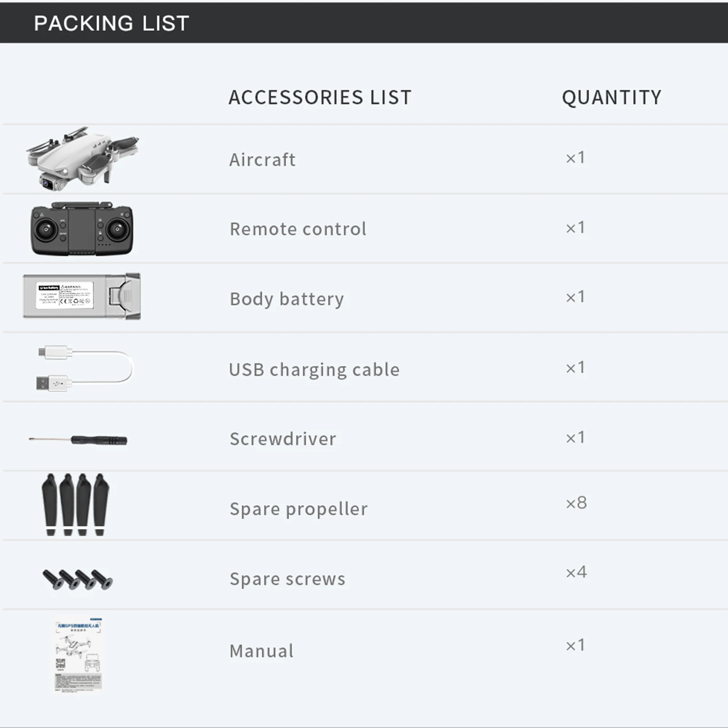The height and width of the screenshot is (728, 728).
Task: Select the Aircraft label text
Action: (263, 160)
